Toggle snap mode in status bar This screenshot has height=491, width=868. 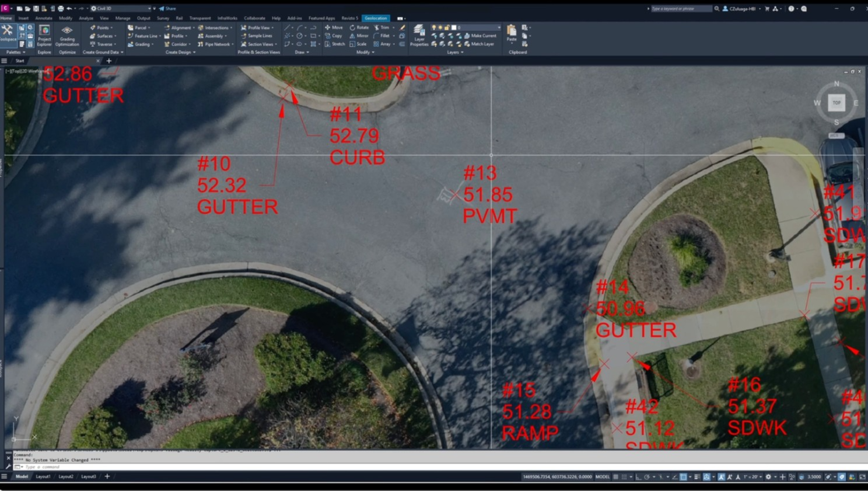(x=624, y=477)
